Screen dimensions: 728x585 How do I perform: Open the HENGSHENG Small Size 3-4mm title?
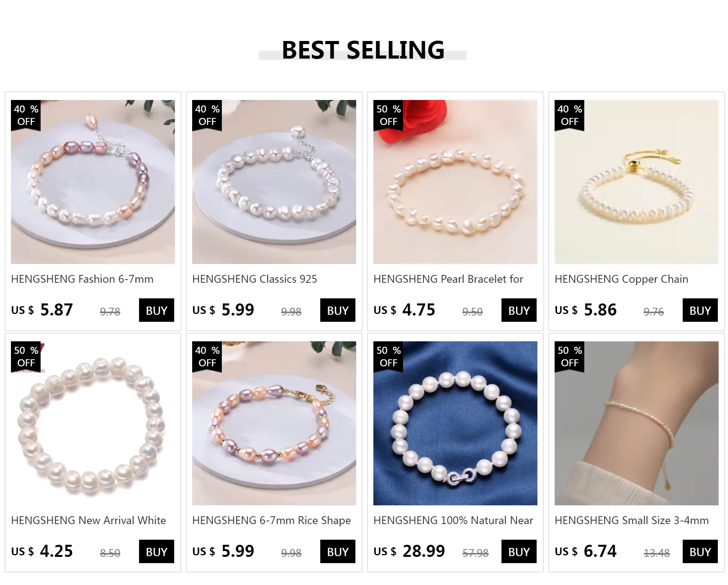[x=632, y=521]
